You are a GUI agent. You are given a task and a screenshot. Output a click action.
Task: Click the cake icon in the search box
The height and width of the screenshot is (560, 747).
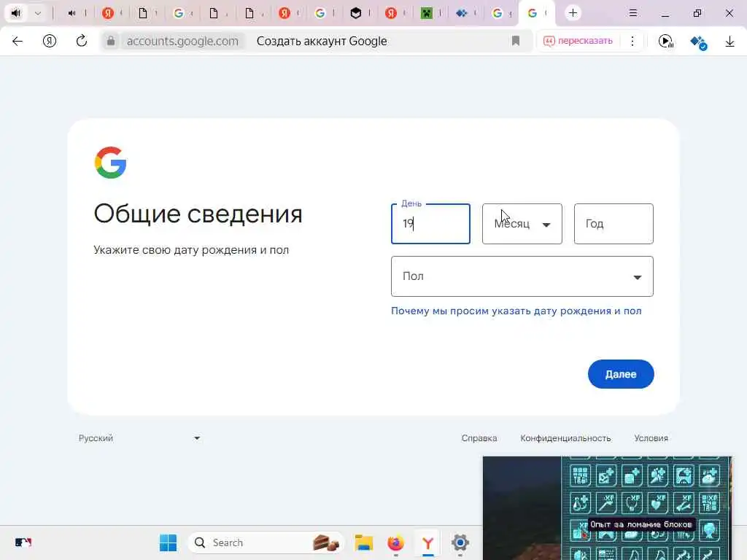(326, 542)
